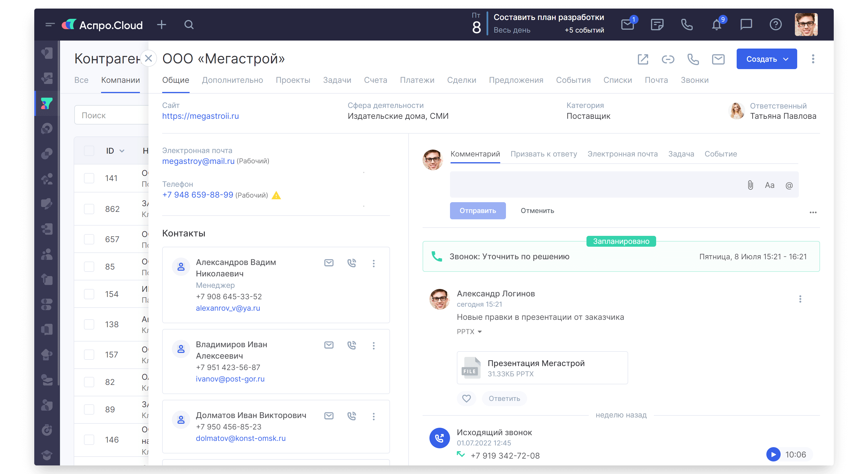Open notifications bell with badge 9

pos(717,25)
